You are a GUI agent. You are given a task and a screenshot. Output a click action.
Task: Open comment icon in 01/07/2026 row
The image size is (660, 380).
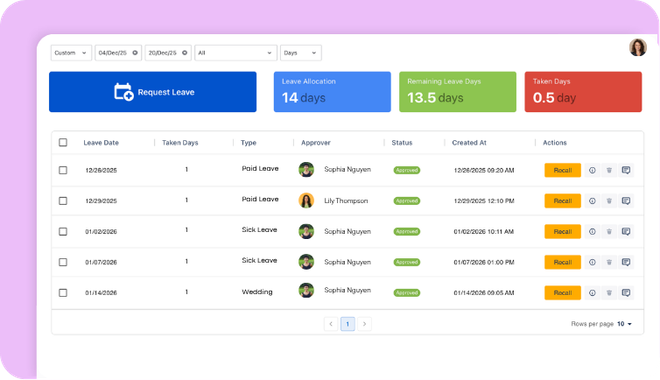pyautogui.click(x=626, y=262)
